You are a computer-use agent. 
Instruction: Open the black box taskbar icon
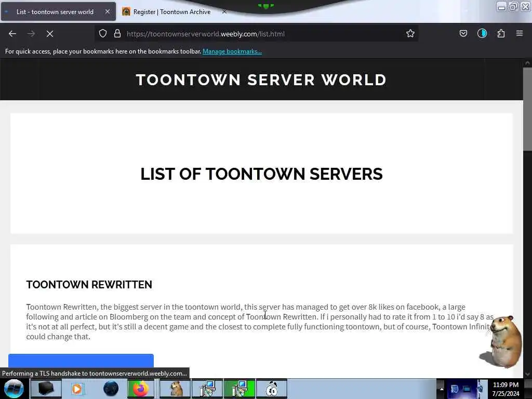tap(46, 389)
